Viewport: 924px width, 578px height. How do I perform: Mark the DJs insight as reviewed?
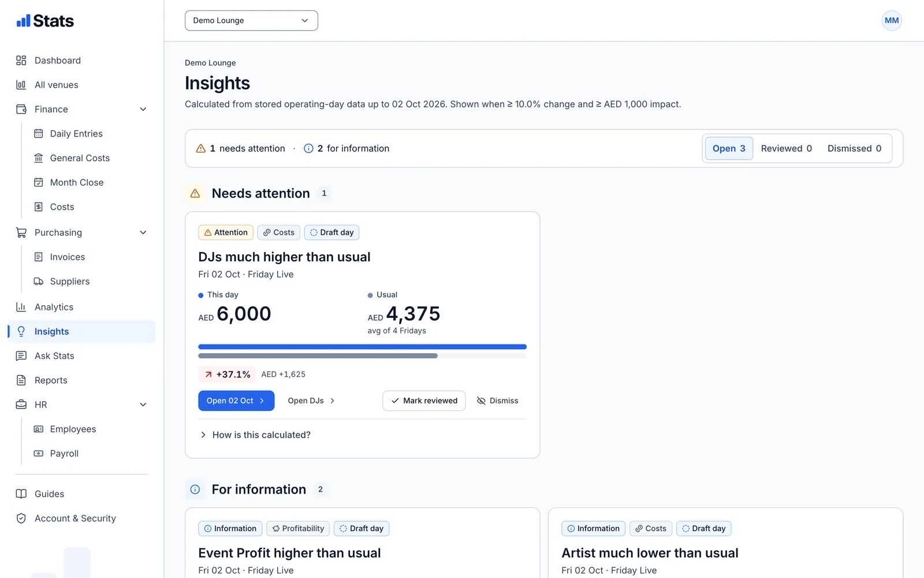(424, 401)
